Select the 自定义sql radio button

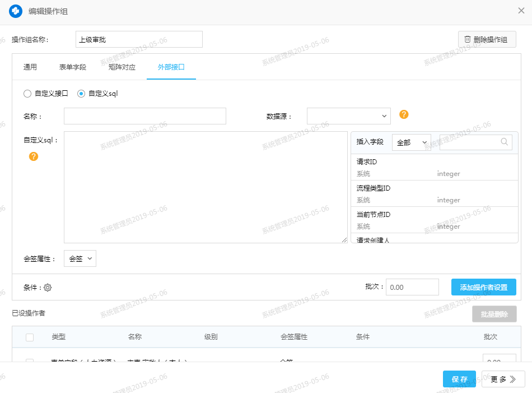click(x=81, y=94)
